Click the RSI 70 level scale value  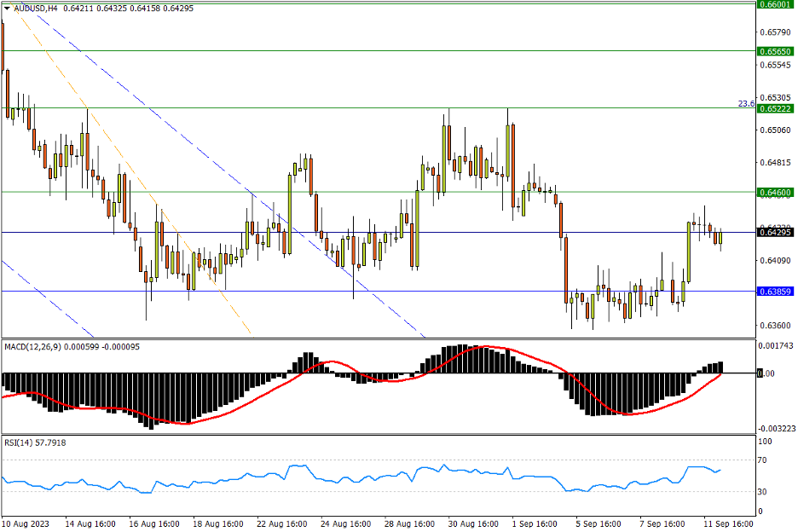(x=763, y=460)
